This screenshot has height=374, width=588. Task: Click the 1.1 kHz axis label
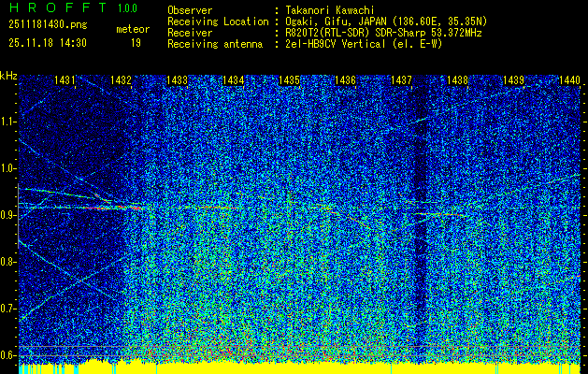(x=7, y=122)
